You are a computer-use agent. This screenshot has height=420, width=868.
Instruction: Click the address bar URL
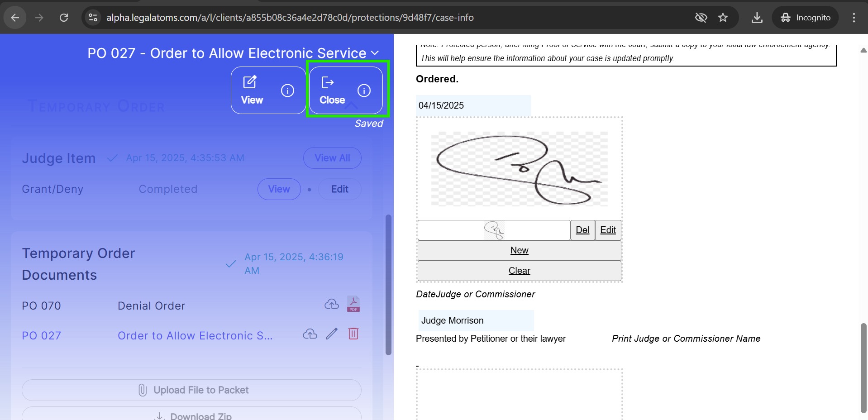[x=290, y=18]
